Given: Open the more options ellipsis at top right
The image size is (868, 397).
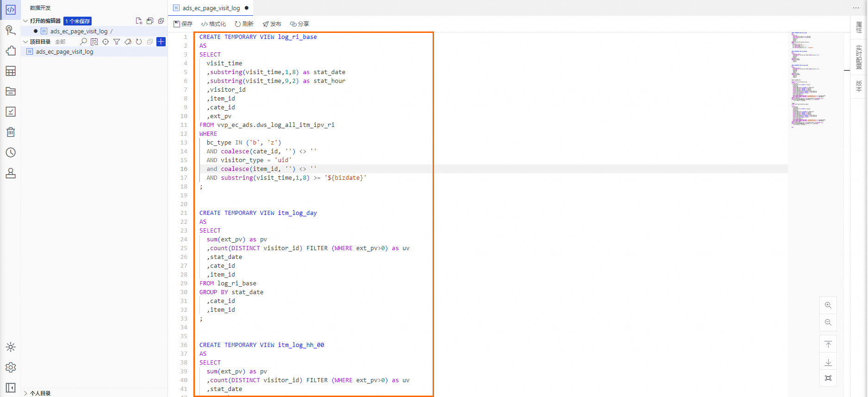Looking at the screenshot, I should [x=856, y=8].
